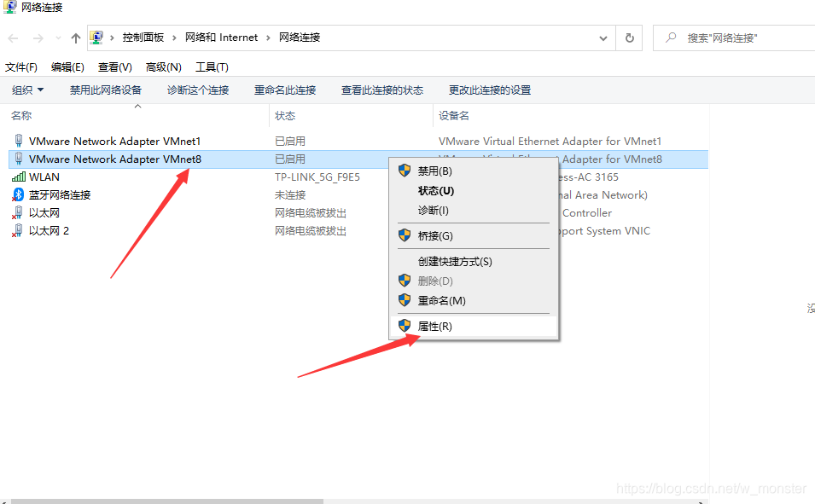
Task: Click VMware Virtual Ethernet Adapter for VMnet1 text
Action: pos(550,142)
